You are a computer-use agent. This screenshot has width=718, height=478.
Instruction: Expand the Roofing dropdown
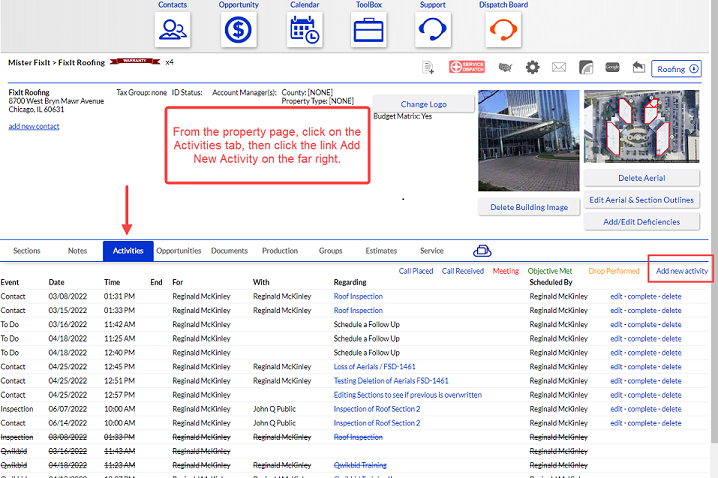pyautogui.click(x=676, y=69)
